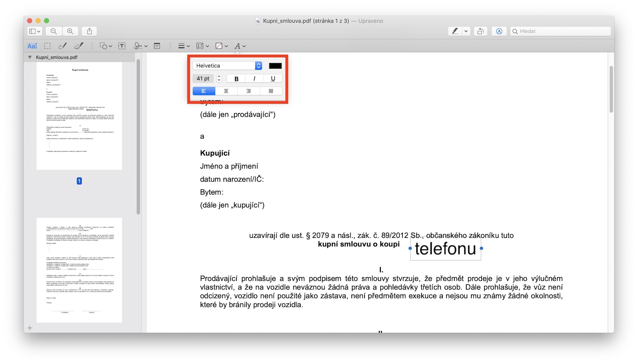Select the Highlight pen tool
The image size is (638, 364).
pos(455,31)
